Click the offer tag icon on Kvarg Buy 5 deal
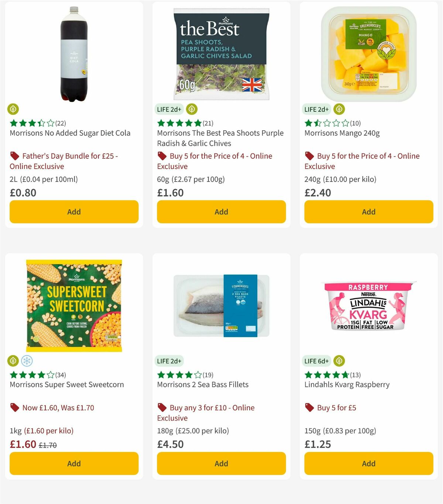 pyautogui.click(x=309, y=407)
